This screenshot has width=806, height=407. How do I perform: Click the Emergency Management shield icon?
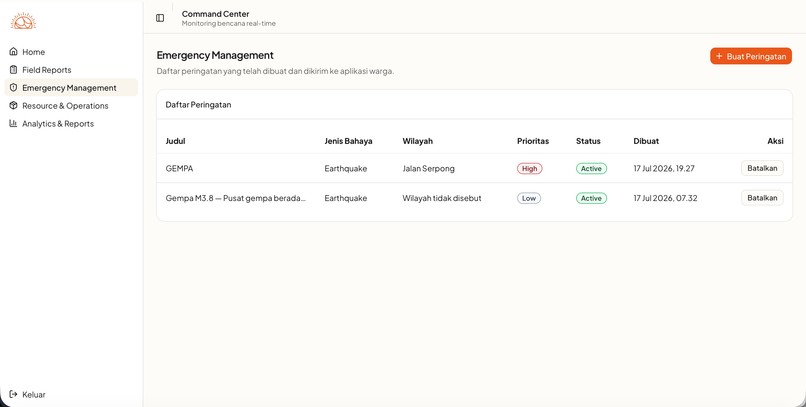click(x=13, y=87)
